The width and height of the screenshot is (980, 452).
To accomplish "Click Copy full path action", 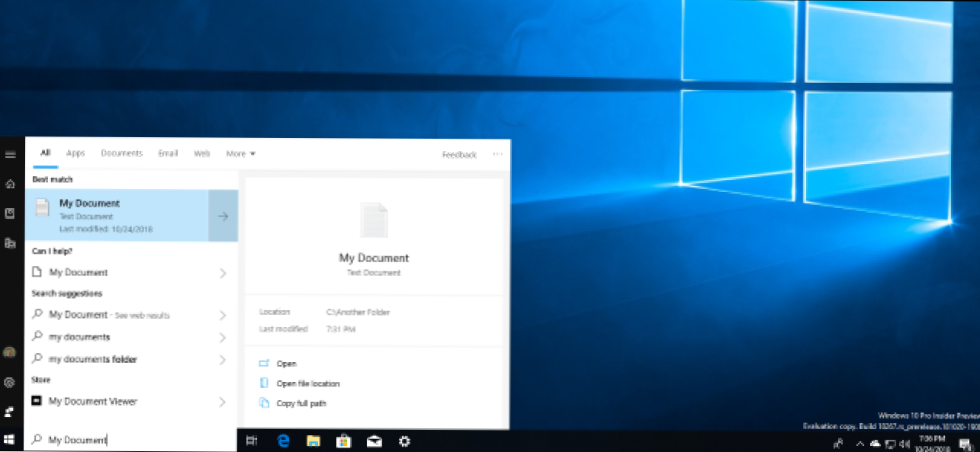I will pyautogui.click(x=300, y=403).
